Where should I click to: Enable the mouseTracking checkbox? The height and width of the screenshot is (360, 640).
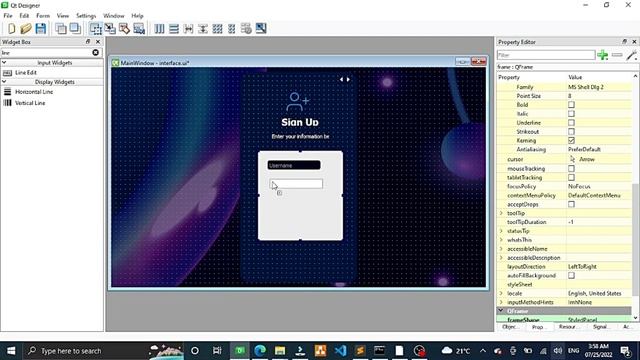click(x=571, y=169)
